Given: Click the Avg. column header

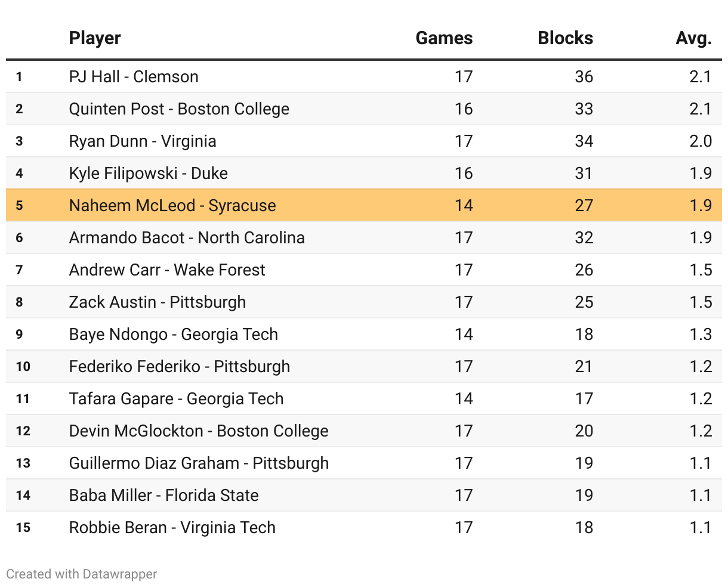Looking at the screenshot, I should tap(693, 38).
